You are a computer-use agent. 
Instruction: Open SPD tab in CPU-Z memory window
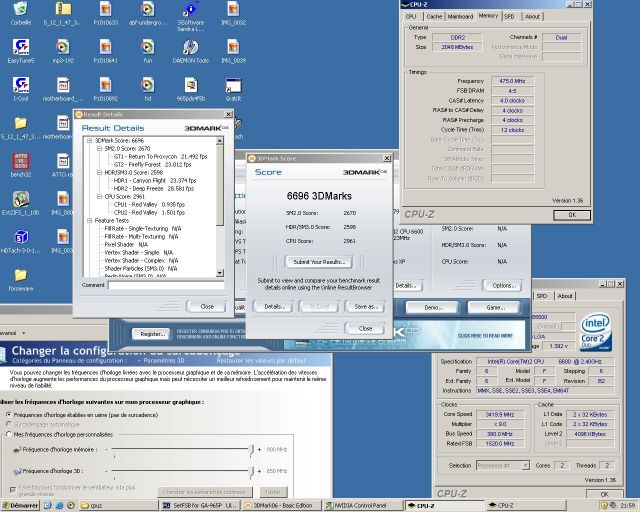[509, 17]
